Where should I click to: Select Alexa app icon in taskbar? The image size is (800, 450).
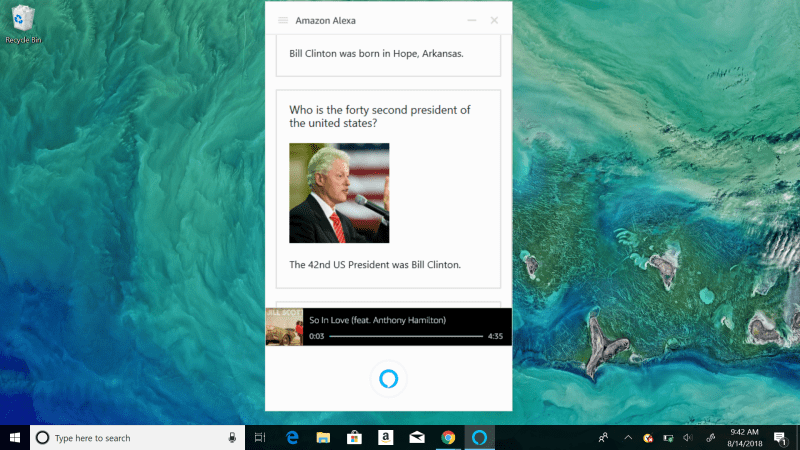tap(479, 438)
